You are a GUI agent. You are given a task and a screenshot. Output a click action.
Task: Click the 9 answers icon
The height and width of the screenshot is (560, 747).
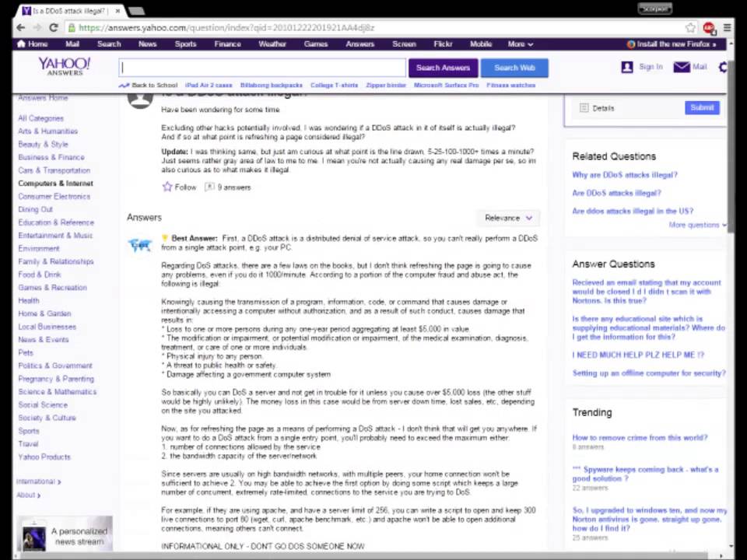[209, 187]
